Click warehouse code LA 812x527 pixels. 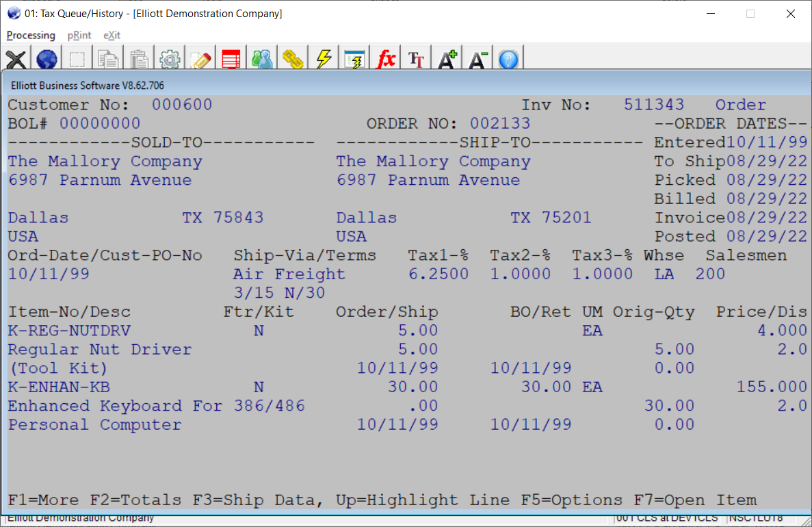664,274
